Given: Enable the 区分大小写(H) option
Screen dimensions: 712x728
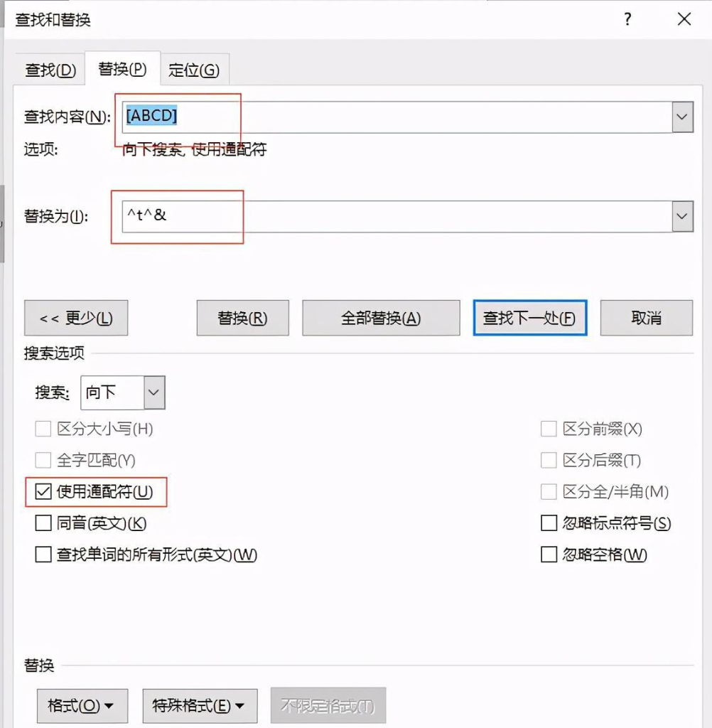Looking at the screenshot, I should (x=43, y=428).
